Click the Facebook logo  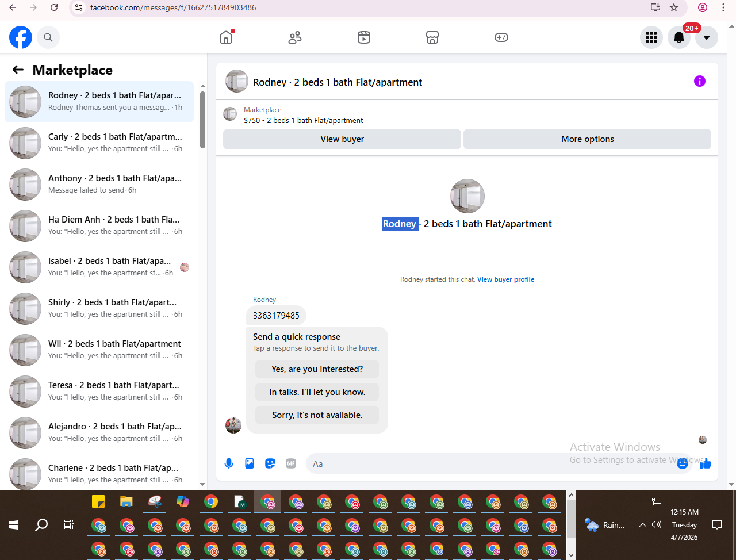point(21,37)
